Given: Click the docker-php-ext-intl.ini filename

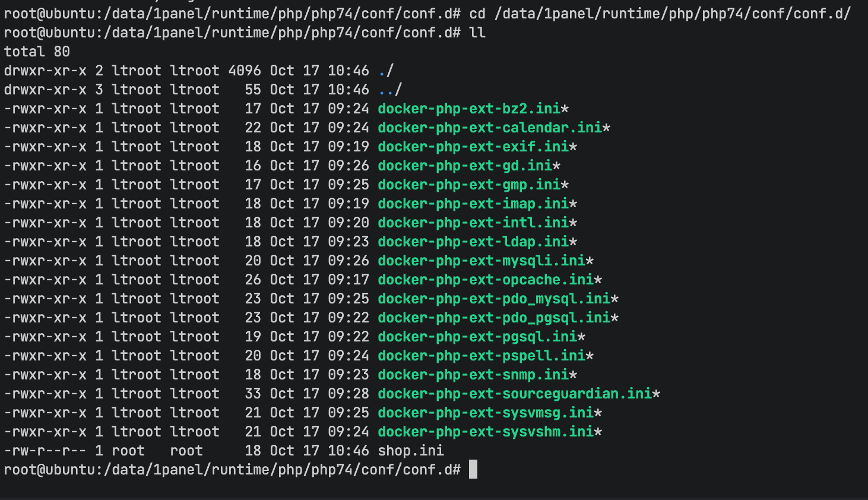Looking at the screenshot, I should pyautogui.click(x=473, y=223).
